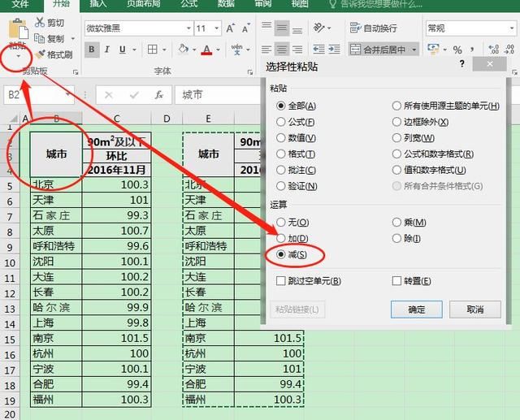Toggle Bold formatting
The height and width of the screenshot is (420, 520).
click(92, 50)
